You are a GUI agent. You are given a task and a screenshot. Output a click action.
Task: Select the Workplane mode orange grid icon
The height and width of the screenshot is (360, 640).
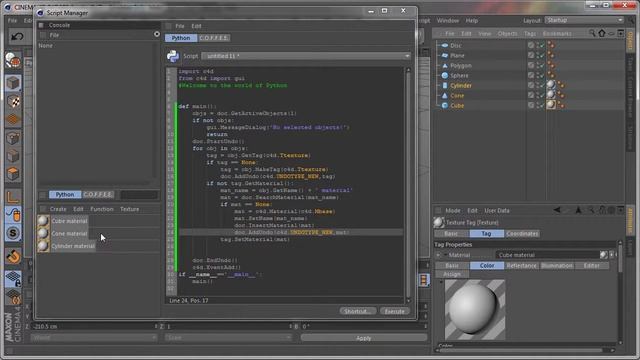pos(13,120)
